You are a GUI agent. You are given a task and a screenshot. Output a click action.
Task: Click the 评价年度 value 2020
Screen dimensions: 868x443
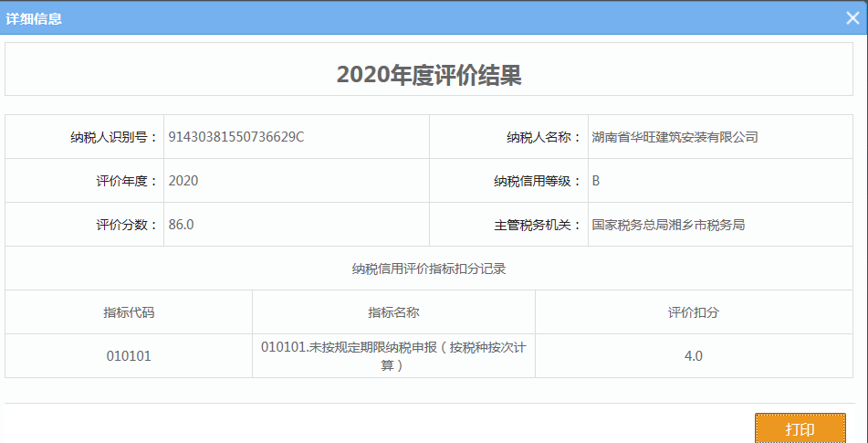click(x=183, y=181)
